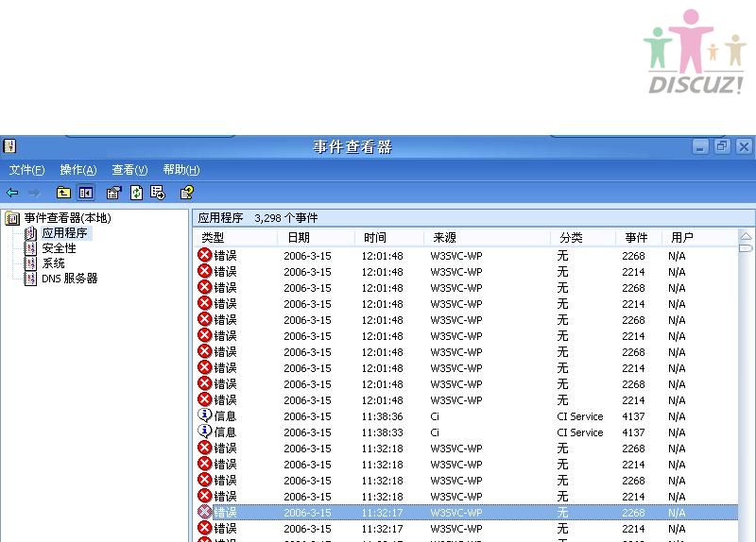Screen dimensions: 756x542
Task: Sort by the 分类 column header
Action: (x=583, y=237)
